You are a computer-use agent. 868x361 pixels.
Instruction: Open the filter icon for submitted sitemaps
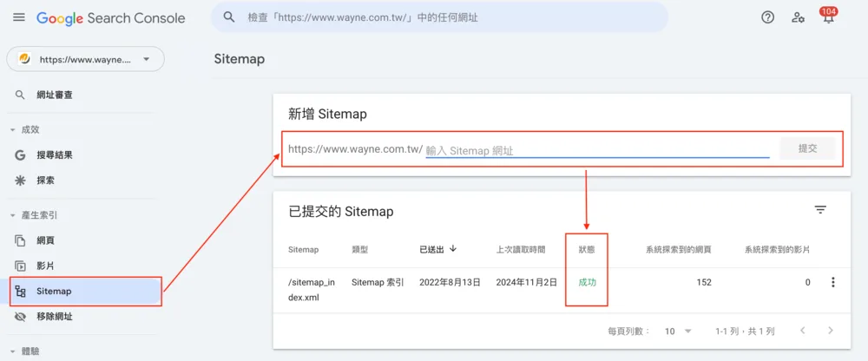820,210
